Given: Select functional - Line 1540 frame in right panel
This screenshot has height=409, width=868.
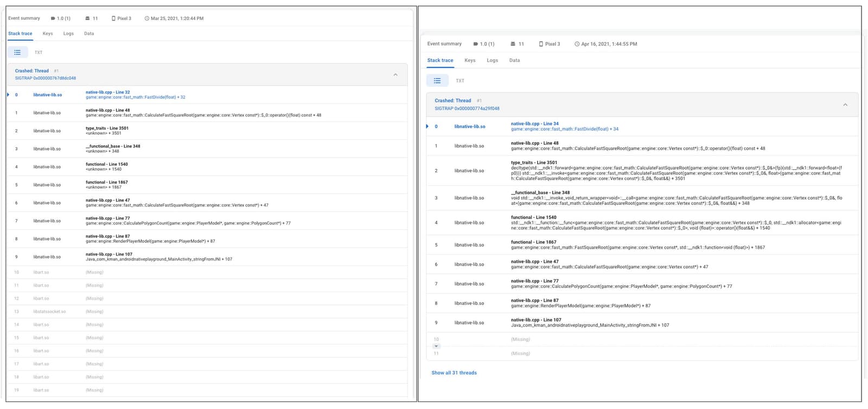Looking at the screenshot, I should (x=642, y=222).
